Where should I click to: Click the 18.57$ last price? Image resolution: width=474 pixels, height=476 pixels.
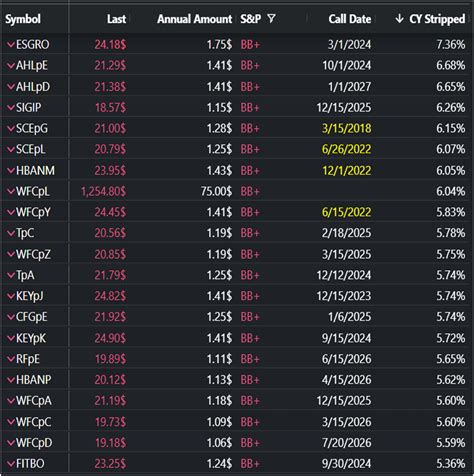point(110,107)
